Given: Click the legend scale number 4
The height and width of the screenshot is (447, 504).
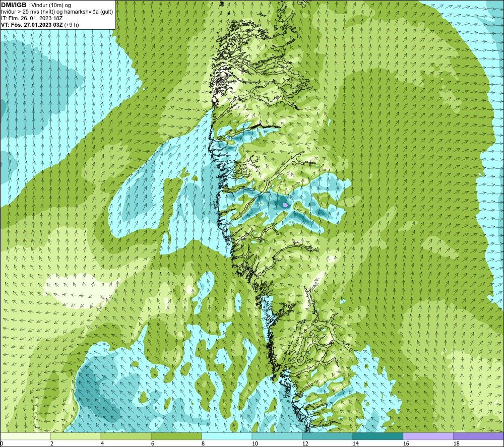Looking at the screenshot, I should click(x=102, y=444).
